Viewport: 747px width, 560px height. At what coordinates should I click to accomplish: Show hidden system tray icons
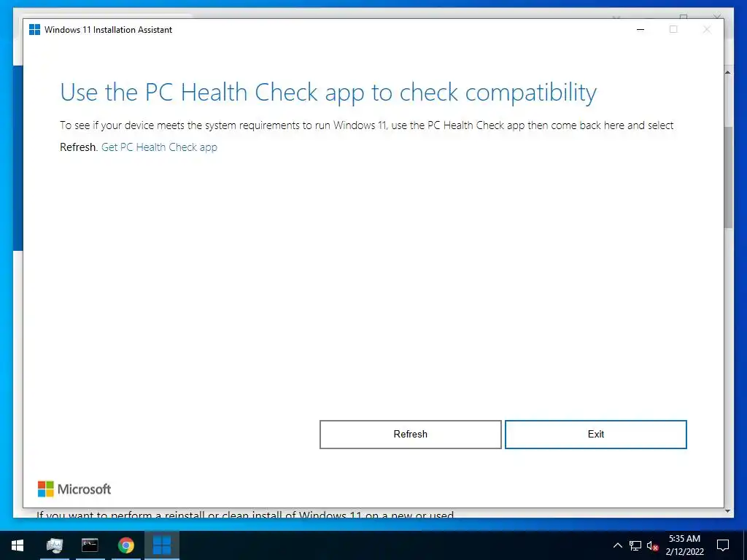(617, 545)
